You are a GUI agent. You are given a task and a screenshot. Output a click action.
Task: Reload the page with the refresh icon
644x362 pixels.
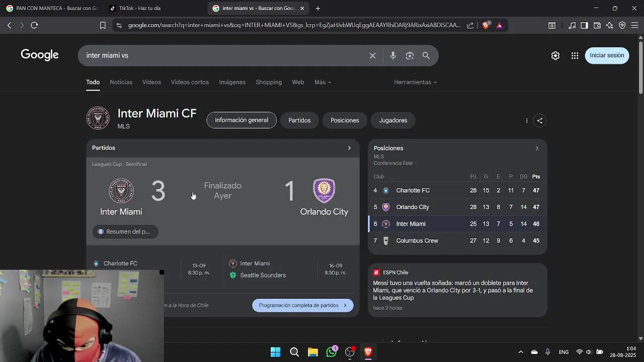[34, 25]
